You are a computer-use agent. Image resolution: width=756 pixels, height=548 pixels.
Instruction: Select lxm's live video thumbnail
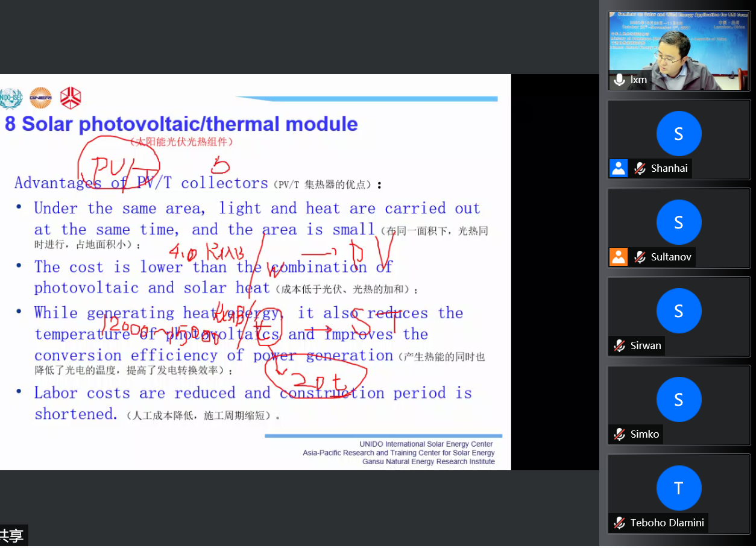click(679, 51)
